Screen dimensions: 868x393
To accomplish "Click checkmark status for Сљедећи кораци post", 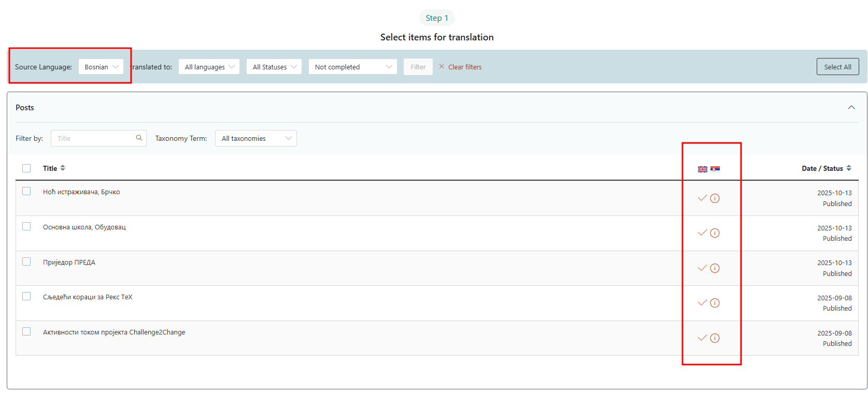I will tap(702, 303).
